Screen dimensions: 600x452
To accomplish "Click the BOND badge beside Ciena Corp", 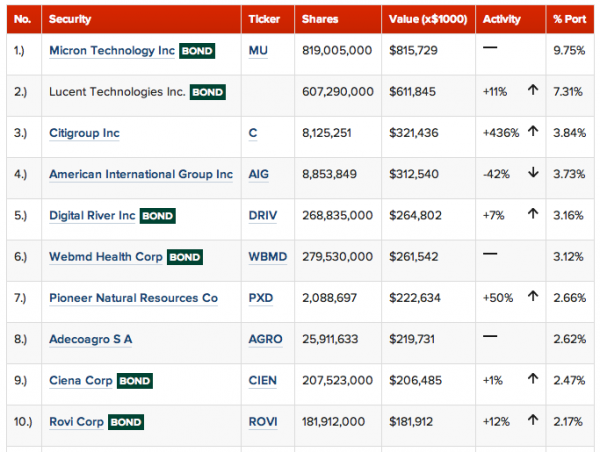I will pyautogui.click(x=135, y=381).
